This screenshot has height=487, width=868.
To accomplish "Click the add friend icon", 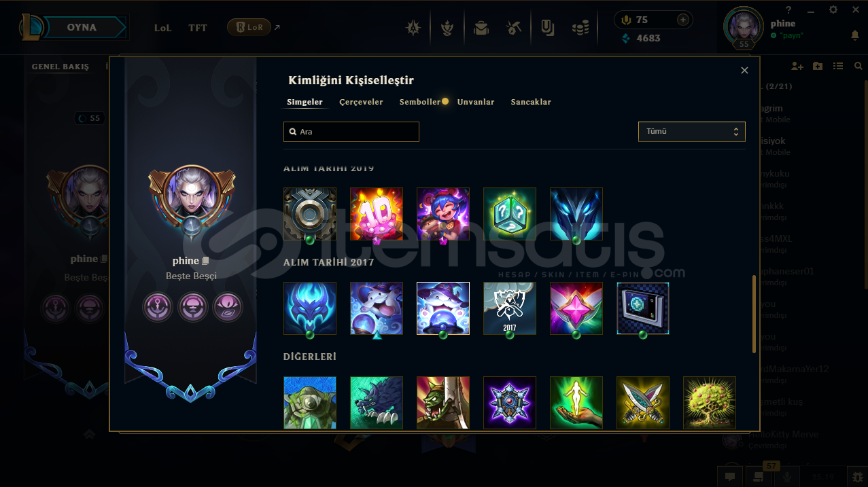I will coord(797,66).
